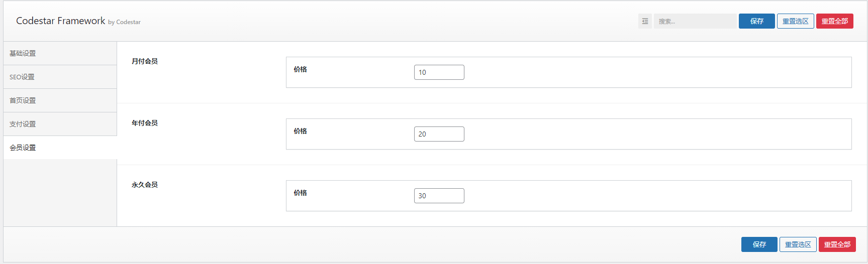Click the 价格 label under 月付会员
The height and width of the screenshot is (264, 868).
[300, 69]
